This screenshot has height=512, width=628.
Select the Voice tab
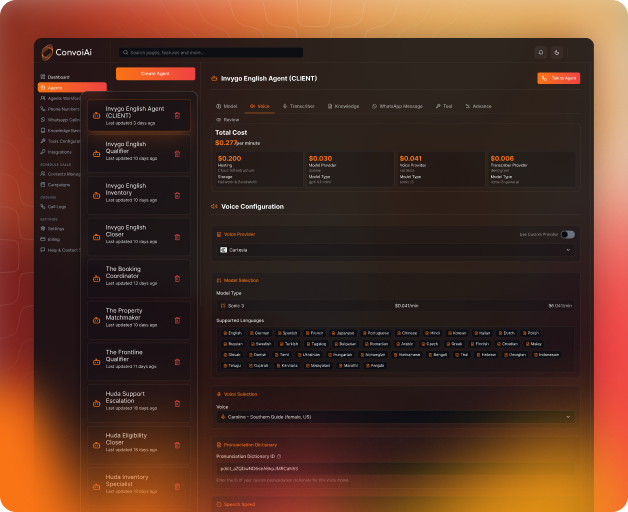tap(260, 106)
